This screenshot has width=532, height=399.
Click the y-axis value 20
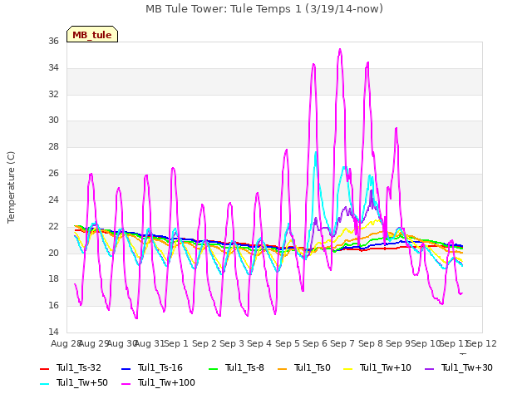point(53,253)
